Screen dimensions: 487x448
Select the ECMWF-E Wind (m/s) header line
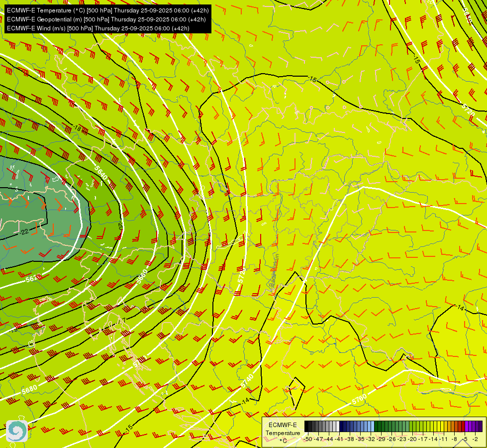98,28
